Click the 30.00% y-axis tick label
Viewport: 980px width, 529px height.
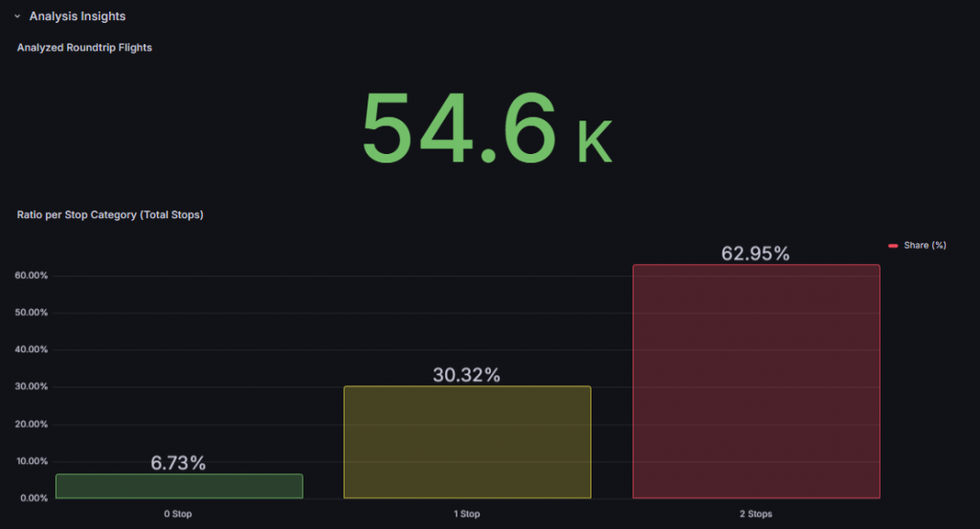coord(32,386)
